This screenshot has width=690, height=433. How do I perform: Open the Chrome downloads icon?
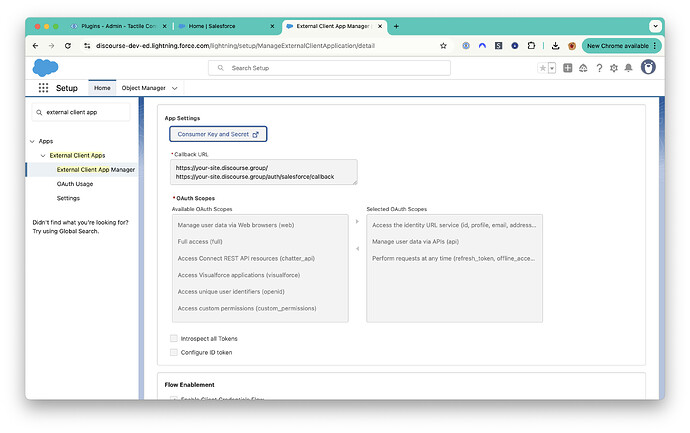point(555,46)
